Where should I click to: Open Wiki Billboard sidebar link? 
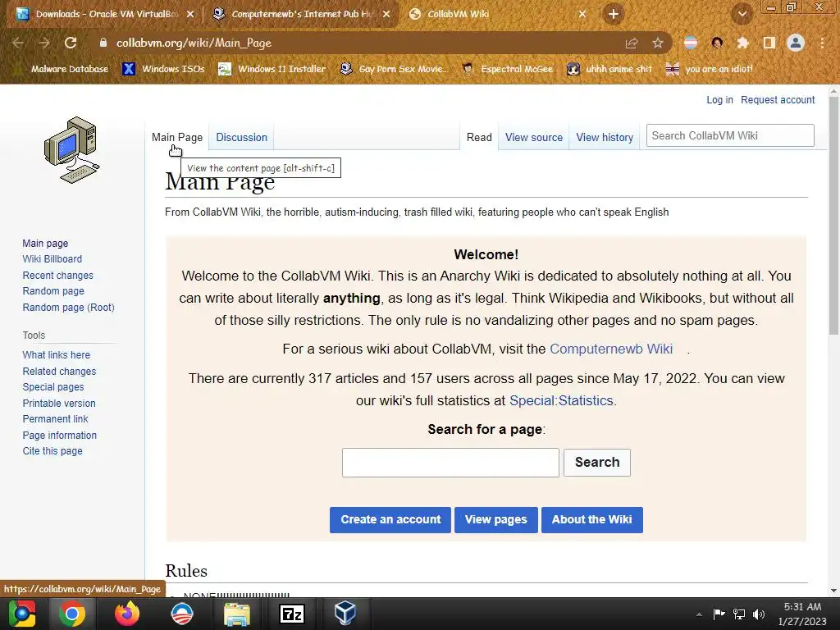pos(52,258)
